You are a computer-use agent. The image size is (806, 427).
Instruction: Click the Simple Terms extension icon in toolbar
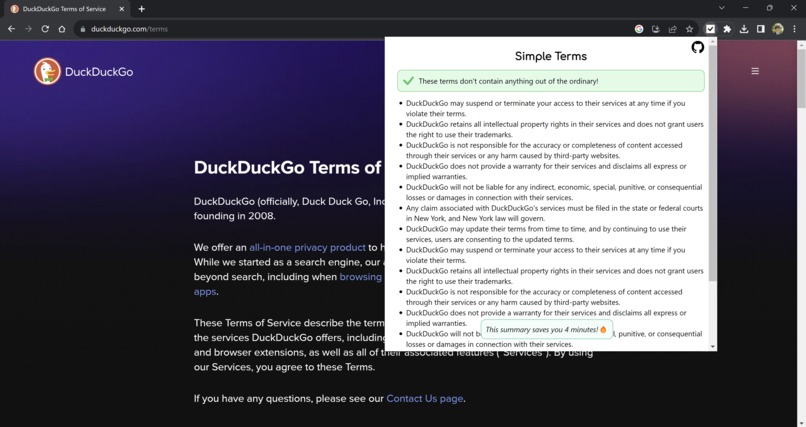(x=710, y=29)
